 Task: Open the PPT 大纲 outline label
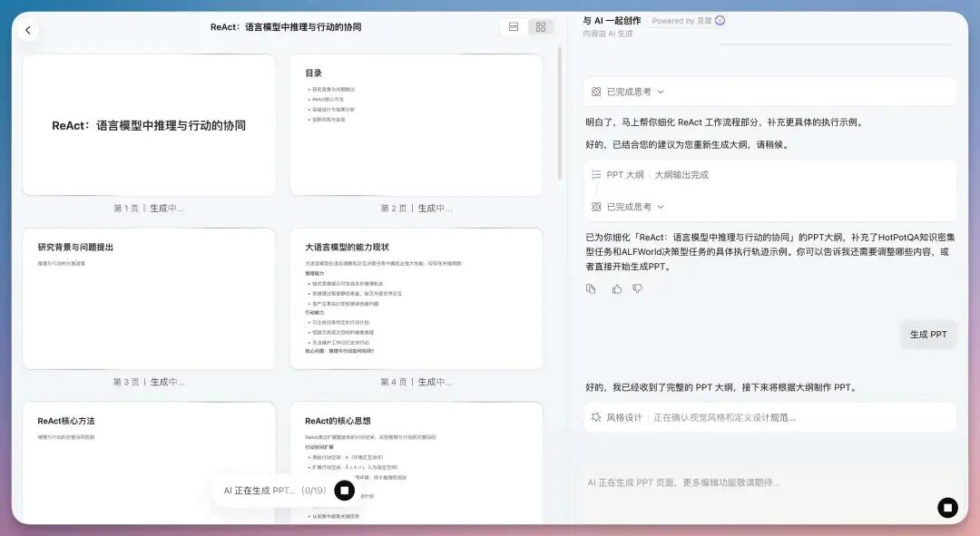coord(625,175)
